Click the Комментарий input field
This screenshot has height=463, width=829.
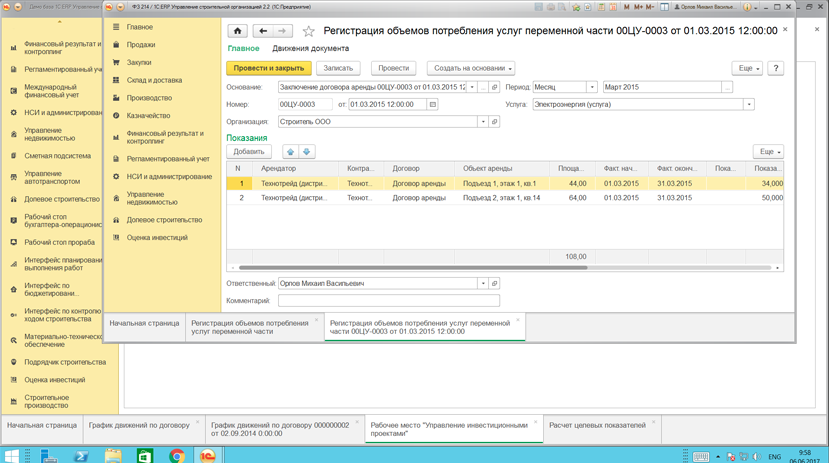tap(389, 301)
